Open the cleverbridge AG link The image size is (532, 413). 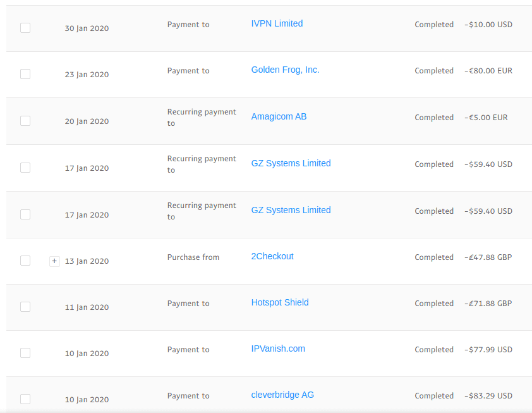click(x=282, y=395)
